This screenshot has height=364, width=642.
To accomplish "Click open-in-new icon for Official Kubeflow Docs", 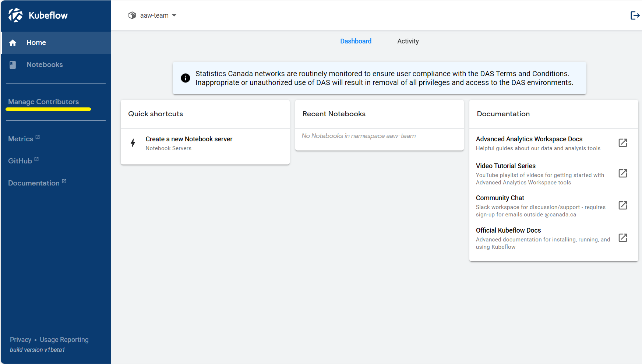I will [x=623, y=238].
